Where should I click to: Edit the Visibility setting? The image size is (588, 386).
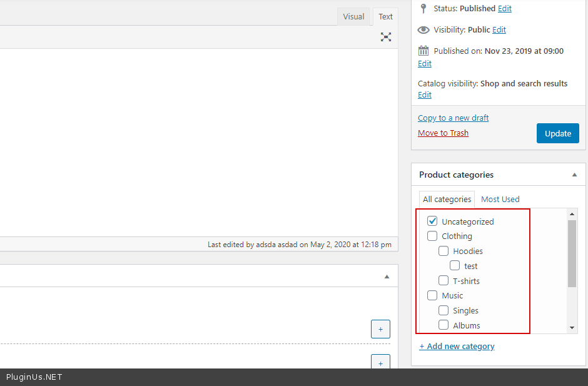tap(499, 29)
